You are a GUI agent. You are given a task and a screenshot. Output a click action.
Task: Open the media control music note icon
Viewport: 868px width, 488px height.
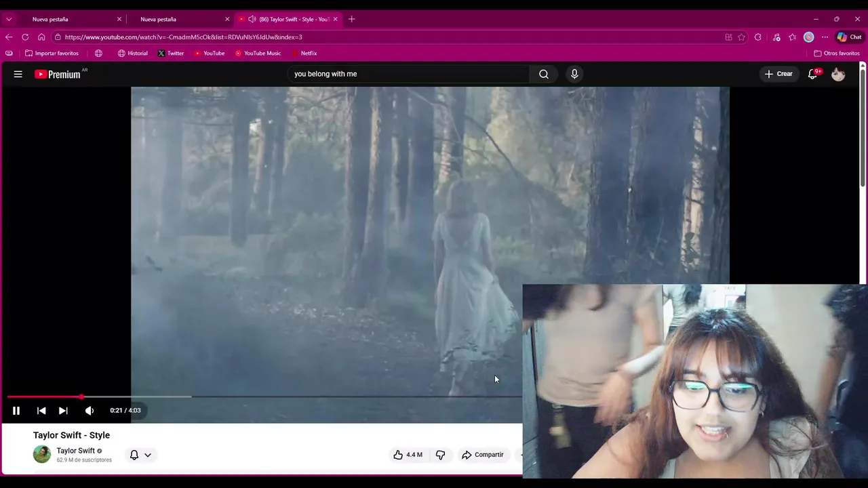point(776,37)
